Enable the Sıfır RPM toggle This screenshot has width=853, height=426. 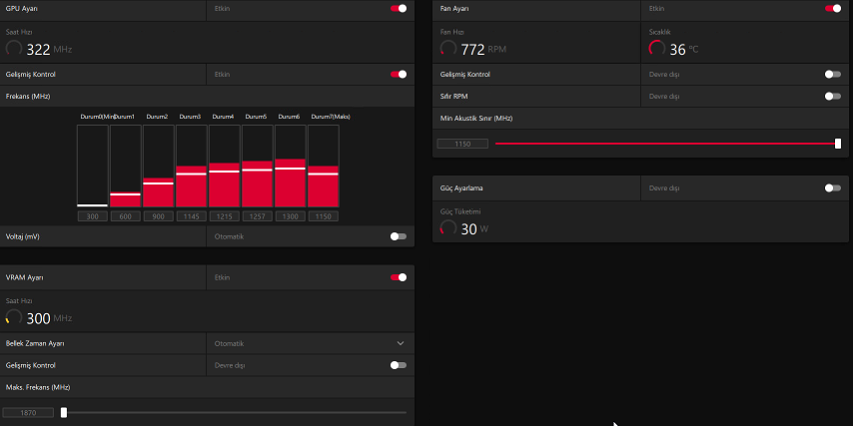833,96
